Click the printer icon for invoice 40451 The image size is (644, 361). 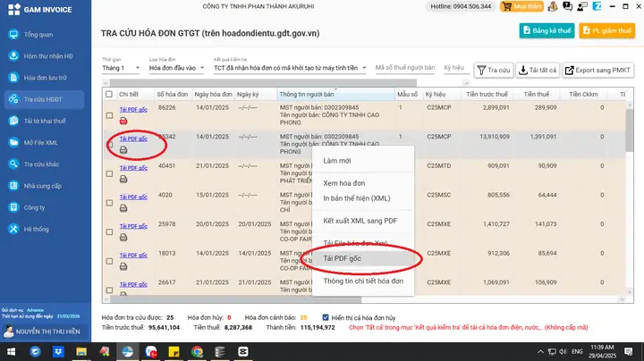pyautogui.click(x=123, y=180)
